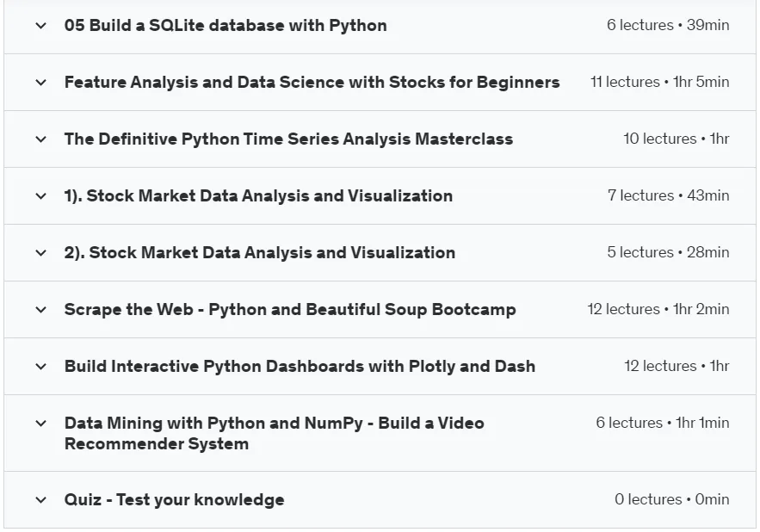Open Build Interactive Python Dashboards section title

pos(300,366)
